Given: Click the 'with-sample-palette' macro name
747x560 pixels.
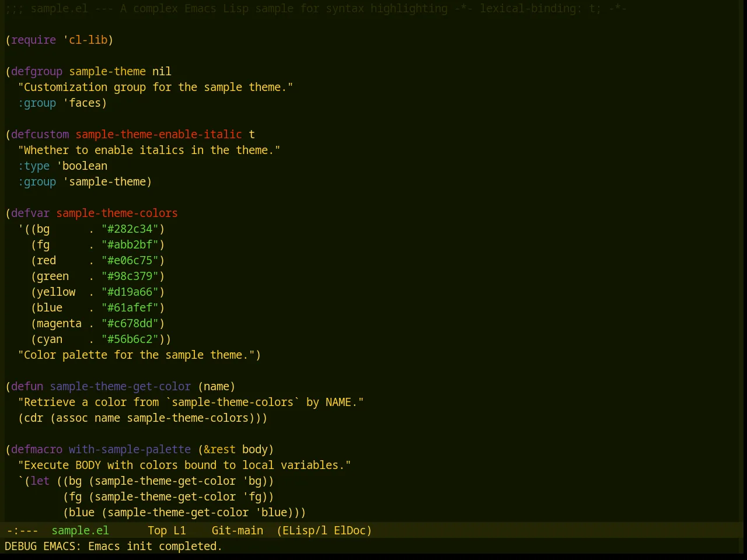Looking at the screenshot, I should [x=130, y=449].
